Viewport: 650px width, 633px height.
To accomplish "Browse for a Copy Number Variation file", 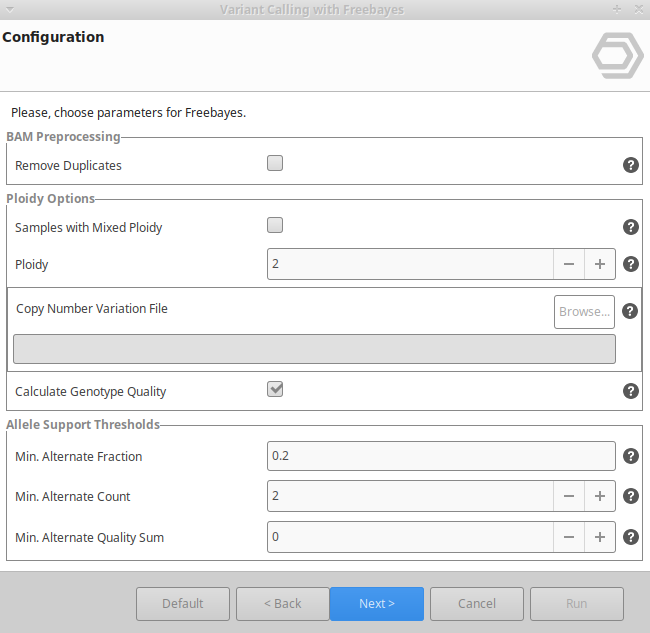I will tap(584, 312).
